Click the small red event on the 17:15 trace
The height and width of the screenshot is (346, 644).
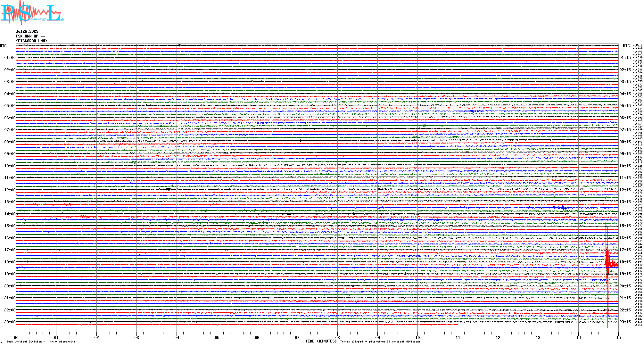point(541,253)
